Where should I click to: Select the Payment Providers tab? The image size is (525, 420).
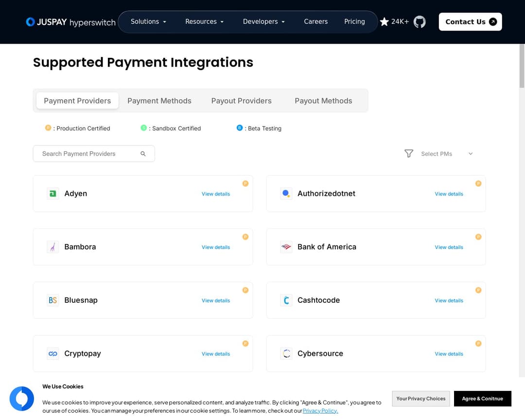click(x=77, y=101)
